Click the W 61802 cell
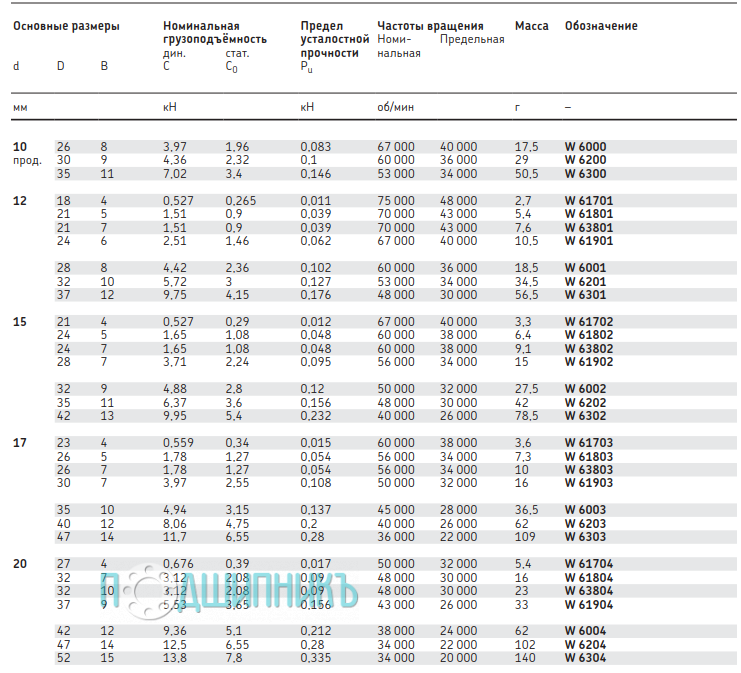The image size is (741, 673). (589, 335)
